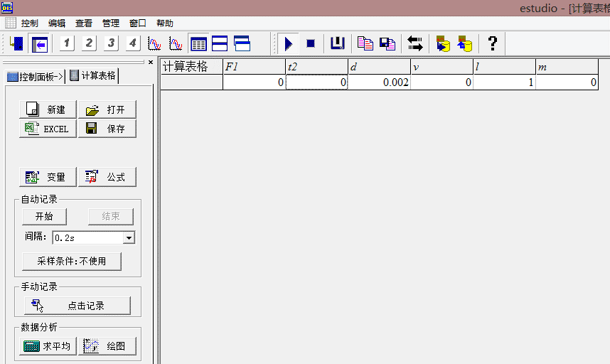Click the double-arrow swap toolbar icon
This screenshot has height=364, width=610.
coord(415,44)
